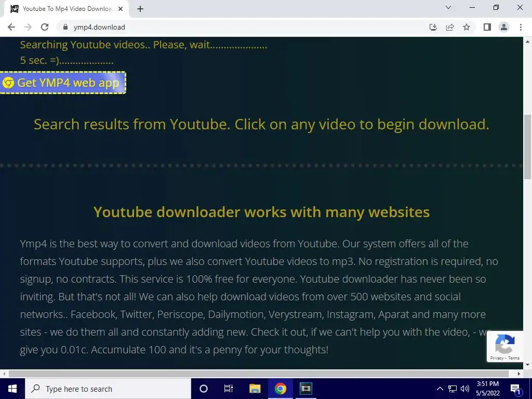Click Type here to search box
The height and width of the screenshot is (399, 532).
pos(108,389)
